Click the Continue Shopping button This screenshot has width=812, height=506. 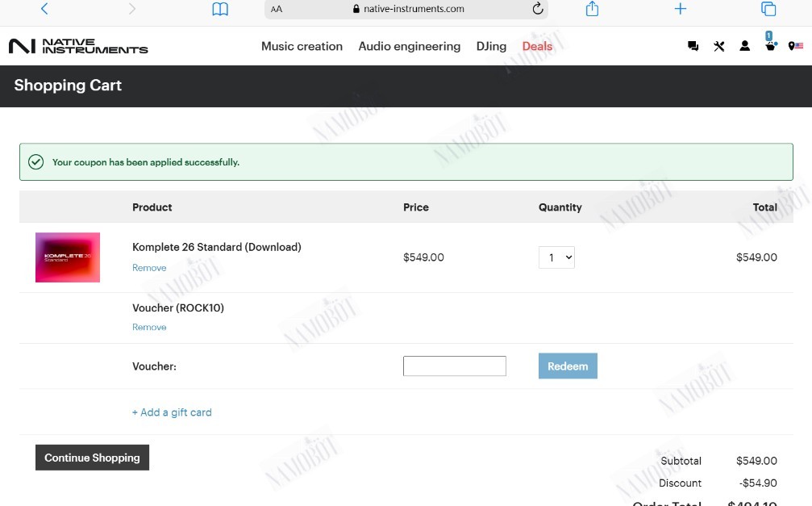coord(92,458)
